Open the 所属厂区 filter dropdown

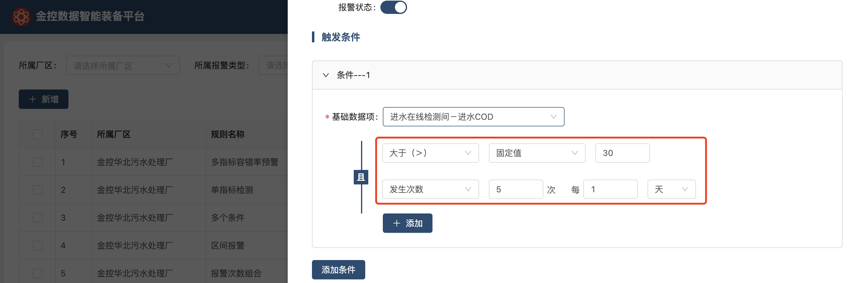coord(123,65)
